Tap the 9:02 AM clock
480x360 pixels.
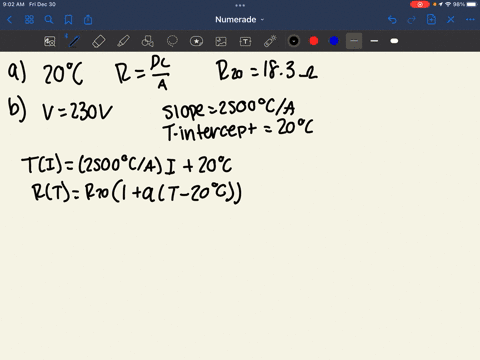coord(13,4)
